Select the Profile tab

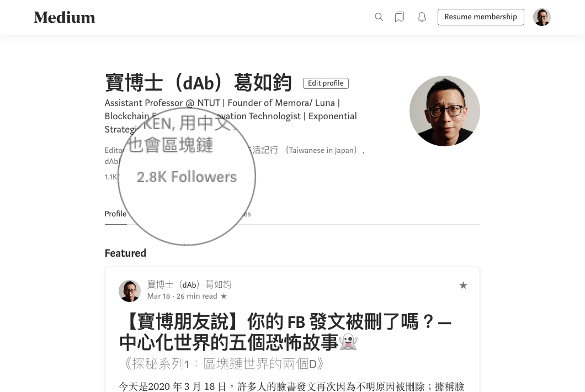coord(116,214)
